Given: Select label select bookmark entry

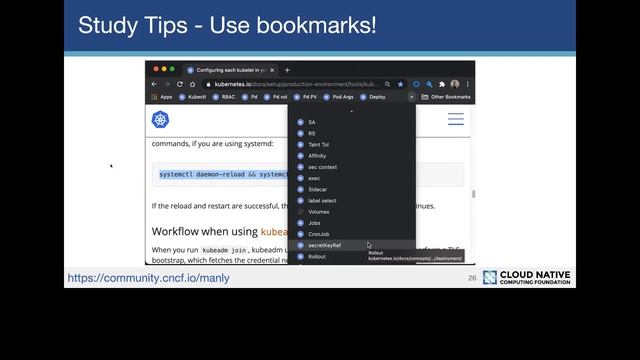Looking at the screenshot, I should 351,201.
